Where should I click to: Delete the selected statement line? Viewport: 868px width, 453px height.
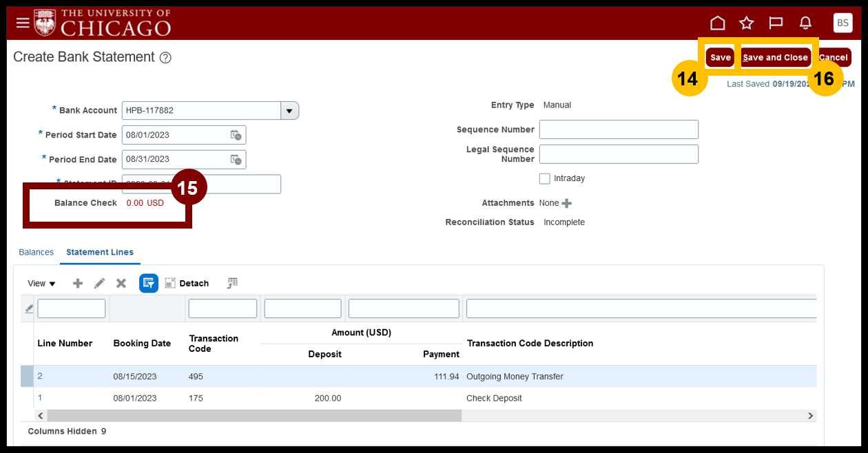(121, 283)
